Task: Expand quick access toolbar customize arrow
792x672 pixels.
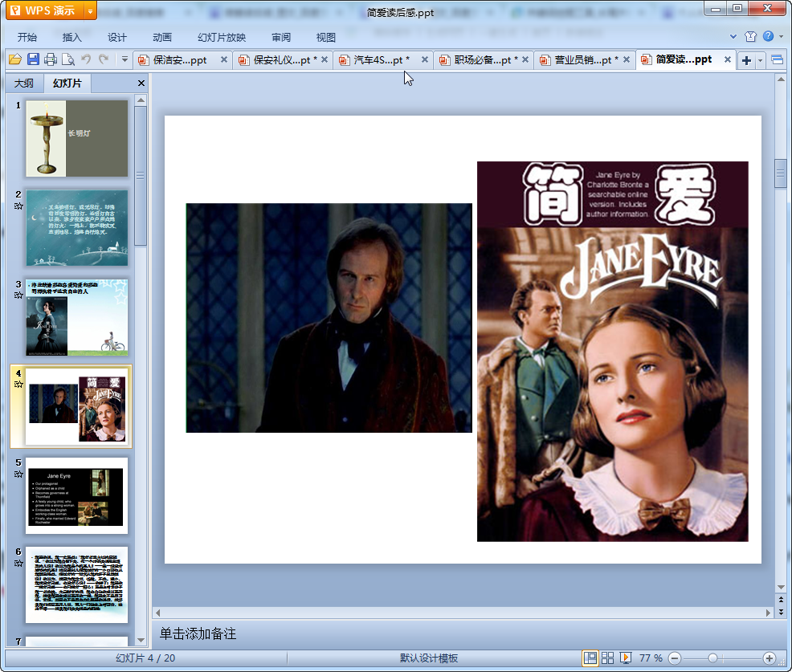Action: pos(125,59)
